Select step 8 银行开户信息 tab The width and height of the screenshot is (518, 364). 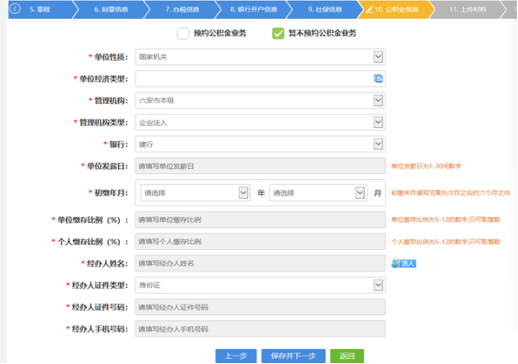click(x=254, y=9)
